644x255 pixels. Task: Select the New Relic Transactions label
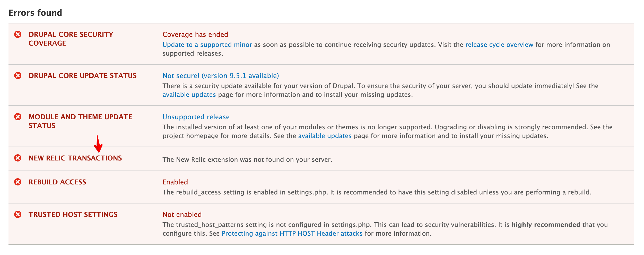tap(75, 158)
